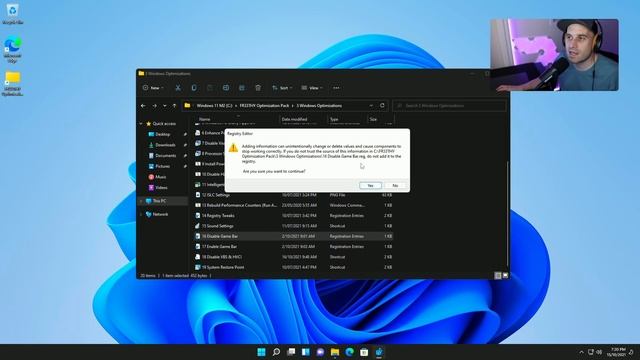Click the Registry Editor taskbar icon

(379, 352)
